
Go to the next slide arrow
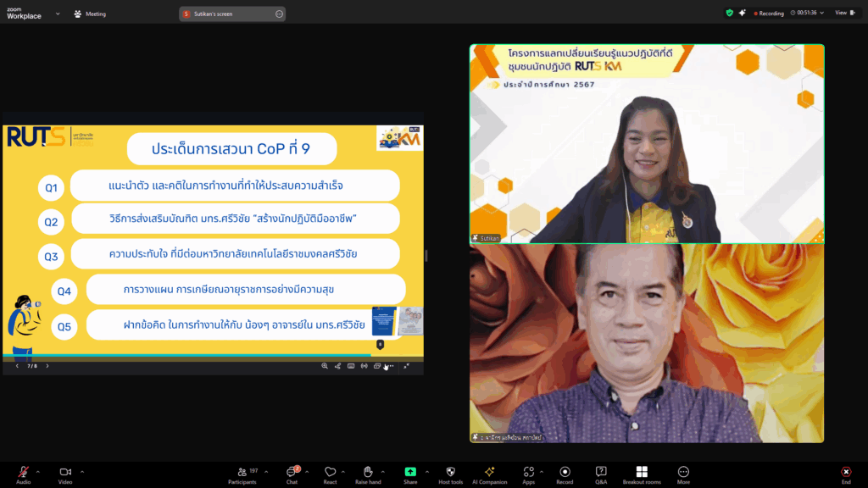pos(47,366)
